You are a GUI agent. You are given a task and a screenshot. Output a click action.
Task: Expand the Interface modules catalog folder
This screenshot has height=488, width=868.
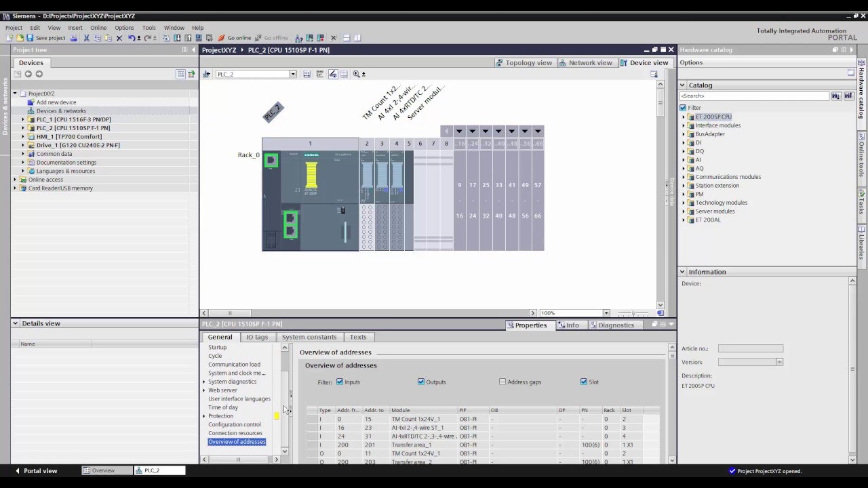684,125
